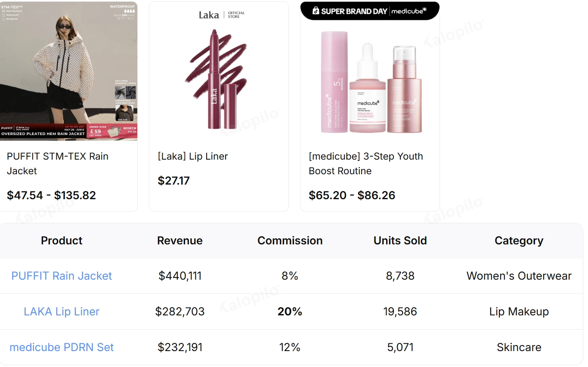Viewport: 588px width, 367px height.
Task: Click the Laka Official Store logo
Action: (222, 15)
